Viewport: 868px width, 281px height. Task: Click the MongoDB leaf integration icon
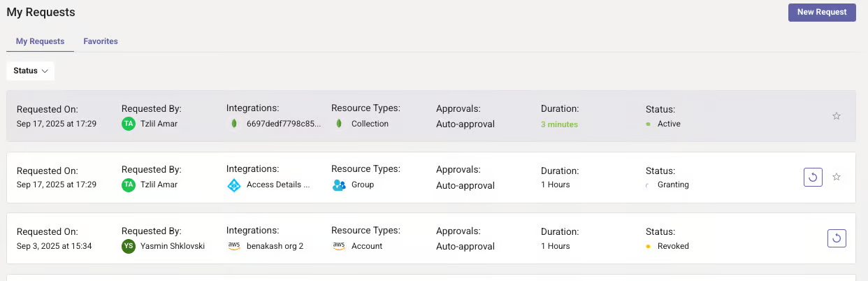pyautogui.click(x=233, y=124)
